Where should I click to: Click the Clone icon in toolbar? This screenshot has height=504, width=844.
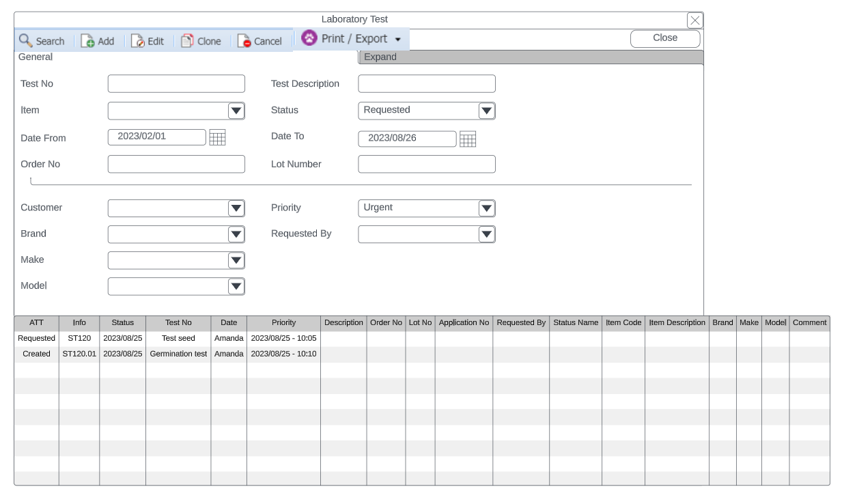click(x=187, y=41)
